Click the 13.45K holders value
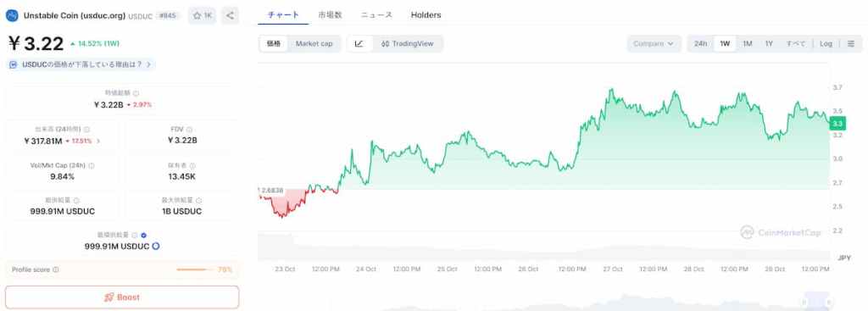 (182, 176)
